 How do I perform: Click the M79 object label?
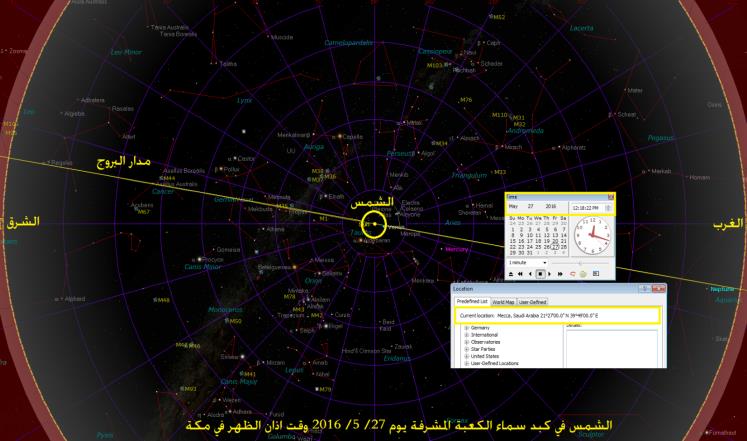click(x=325, y=389)
